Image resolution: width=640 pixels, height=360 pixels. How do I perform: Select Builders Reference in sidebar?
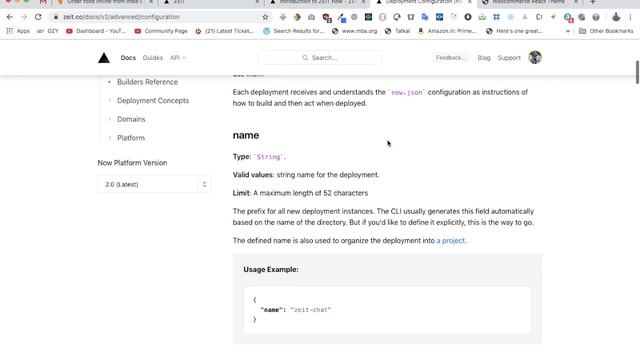click(x=147, y=82)
